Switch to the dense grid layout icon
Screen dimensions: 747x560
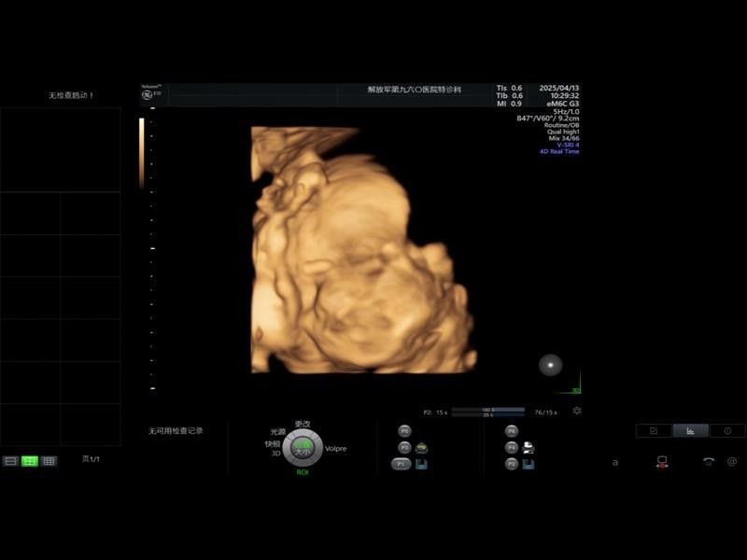(x=49, y=461)
